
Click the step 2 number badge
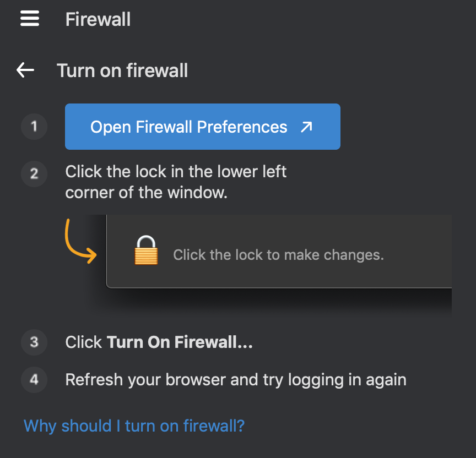[34, 173]
